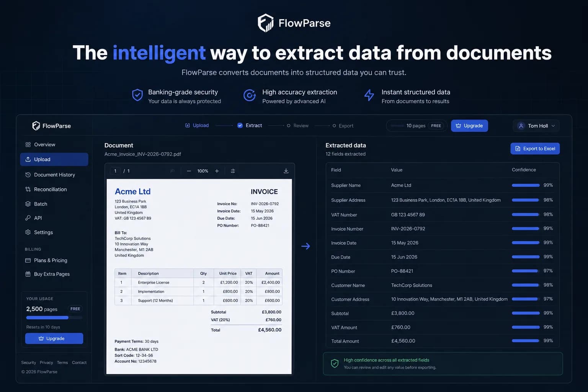Click the user avatar icon next to Tom Holl
This screenshot has width=588, height=392.
pos(521,126)
